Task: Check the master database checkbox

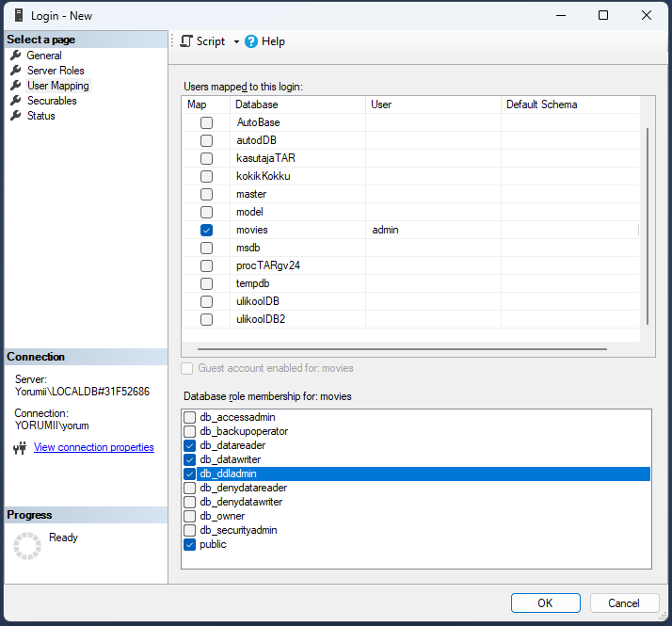Action: pos(206,194)
